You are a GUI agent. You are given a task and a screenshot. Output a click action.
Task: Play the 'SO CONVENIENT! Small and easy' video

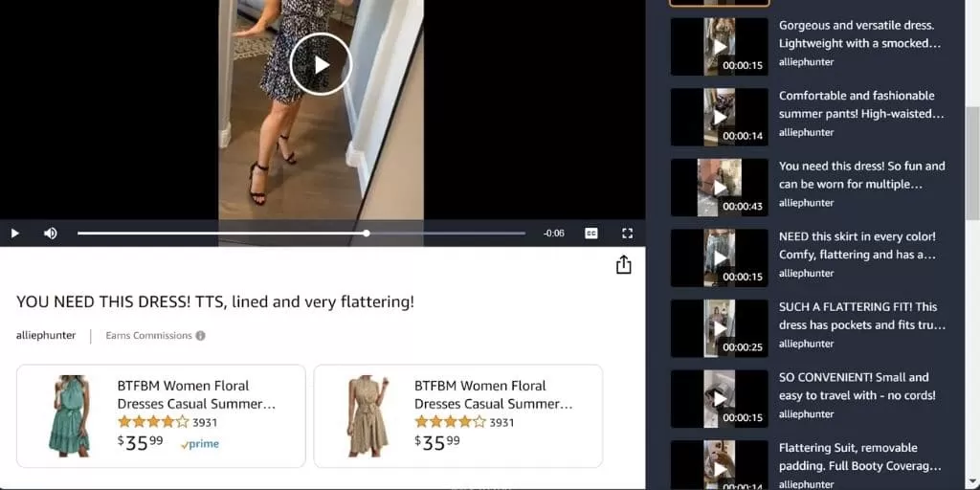coord(720,398)
